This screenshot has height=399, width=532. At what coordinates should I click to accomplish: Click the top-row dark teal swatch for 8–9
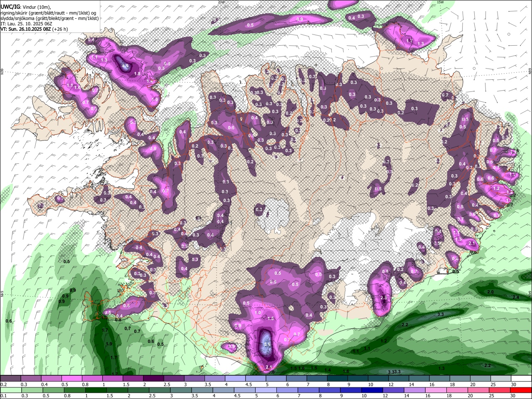click(x=337, y=379)
